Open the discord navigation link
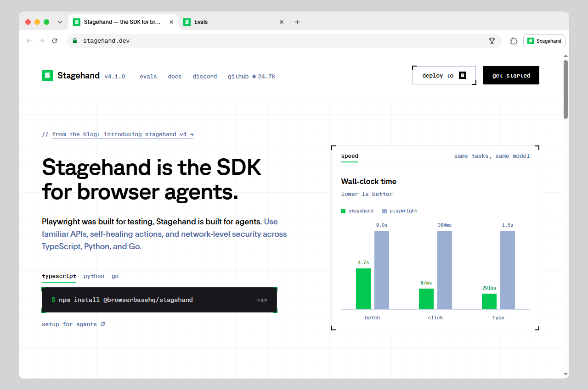The height and width of the screenshot is (390, 588). 205,77
